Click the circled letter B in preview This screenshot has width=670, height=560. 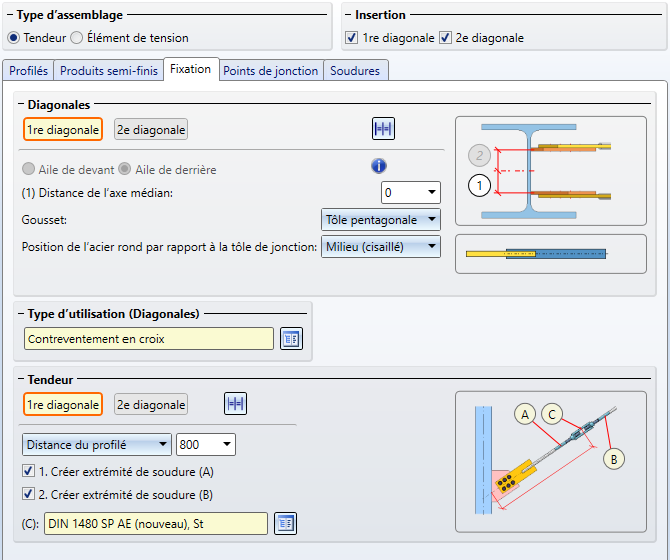[615, 458]
